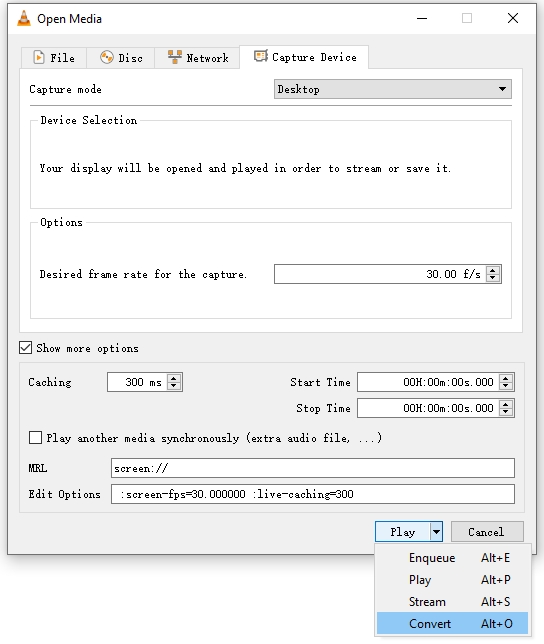Switch to the Disc tab
The width and height of the screenshot is (544, 644).
(121, 58)
